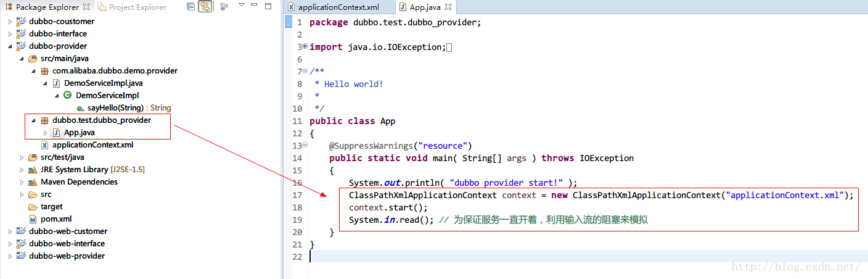
Task: Click the dubbo-web-interface project icon
Action: tap(21, 244)
